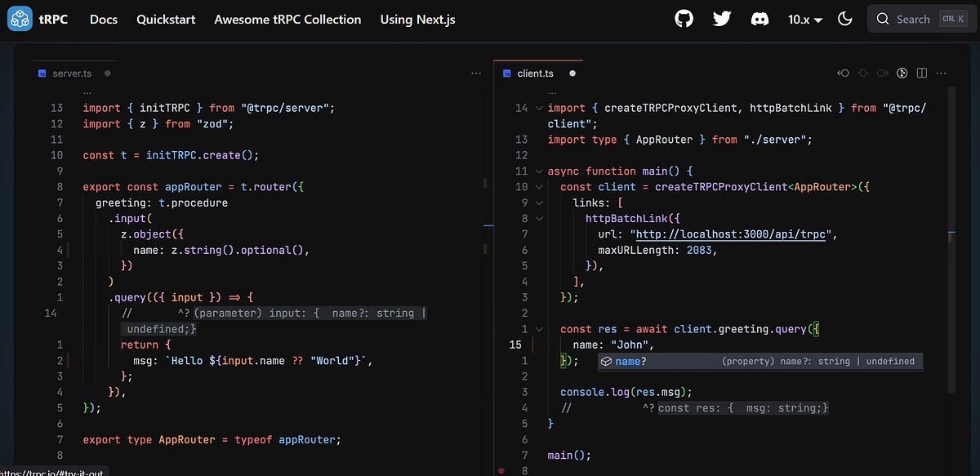
Task: Click breadcrumb ellipsis above client.ts code
Action: click(553, 92)
